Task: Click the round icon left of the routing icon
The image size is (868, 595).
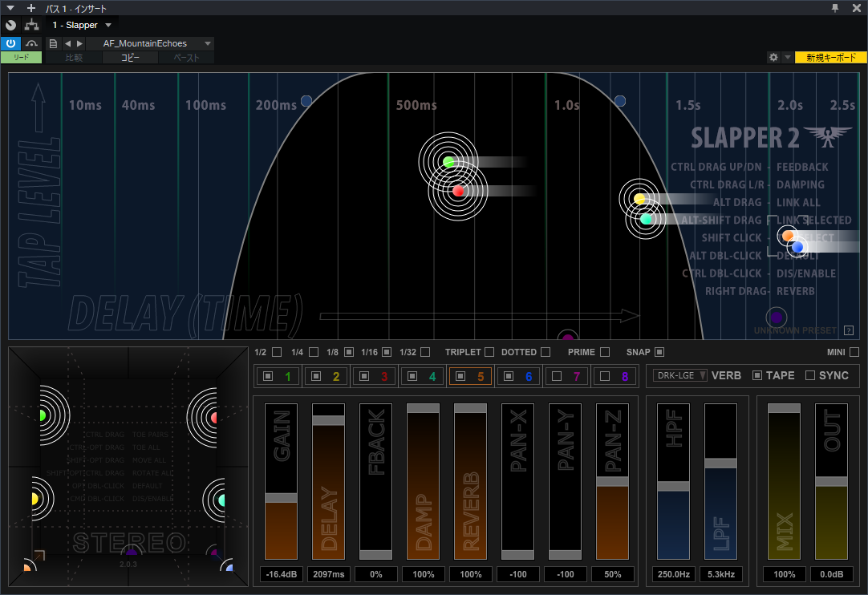Action: tap(10, 25)
